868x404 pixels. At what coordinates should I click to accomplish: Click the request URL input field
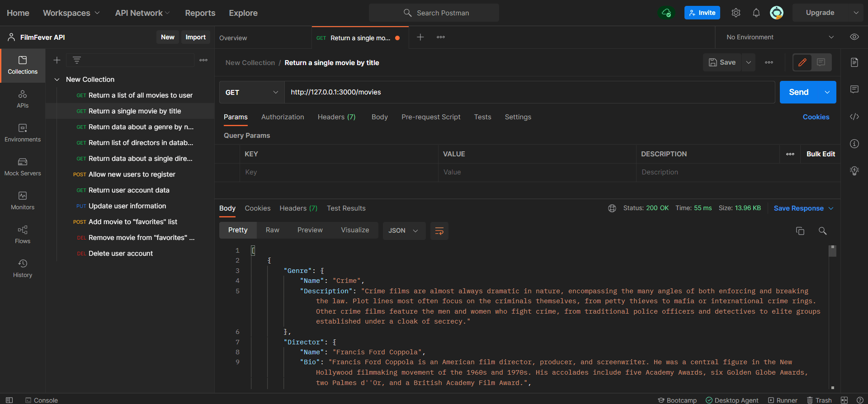pyautogui.click(x=529, y=92)
